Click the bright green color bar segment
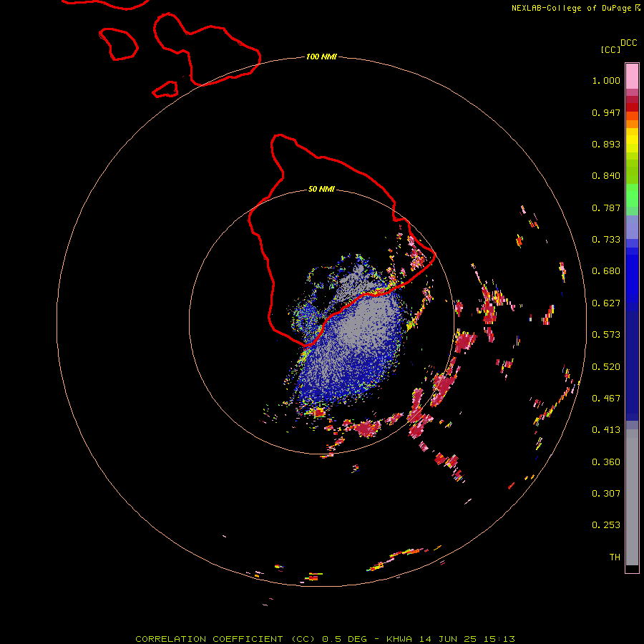Viewport: 644px width, 644px height. click(632, 195)
